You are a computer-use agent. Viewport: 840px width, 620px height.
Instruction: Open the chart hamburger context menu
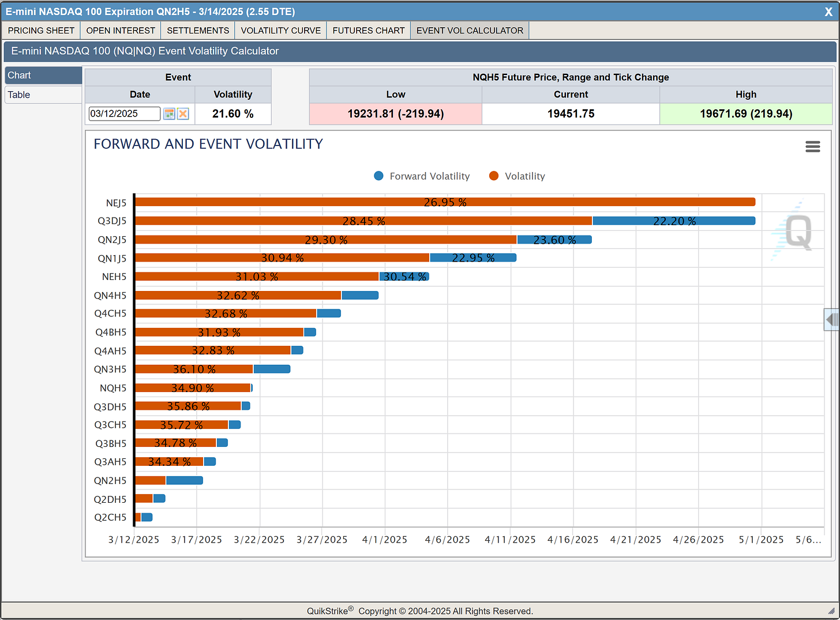click(x=813, y=147)
